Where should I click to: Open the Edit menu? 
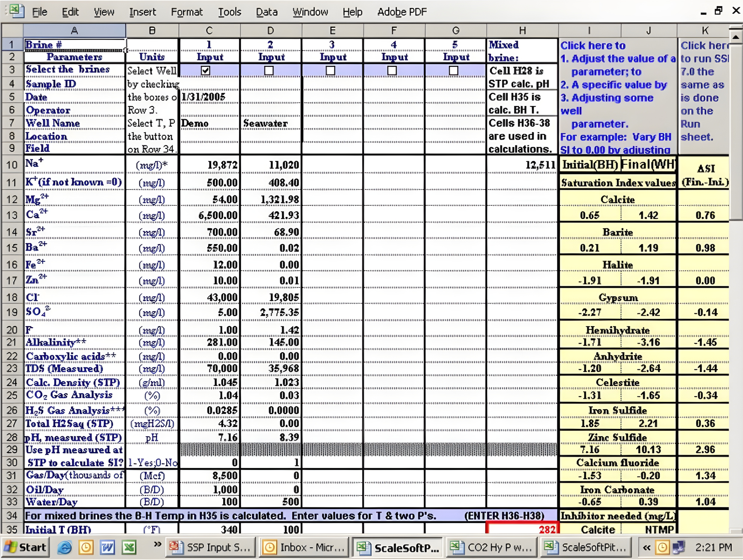[70, 12]
